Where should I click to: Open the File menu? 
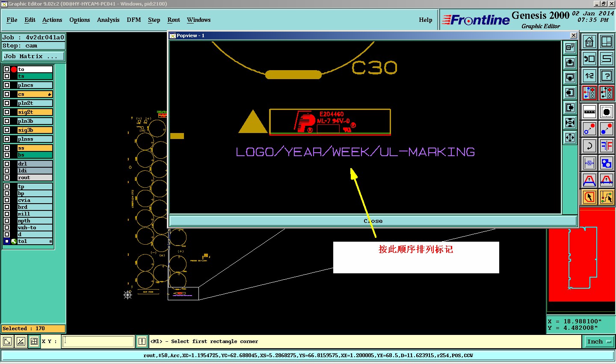coord(12,20)
